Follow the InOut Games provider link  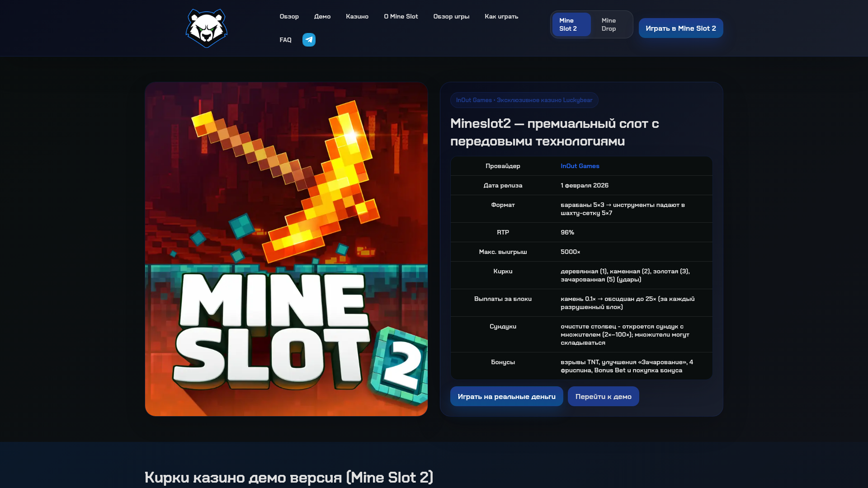580,166
